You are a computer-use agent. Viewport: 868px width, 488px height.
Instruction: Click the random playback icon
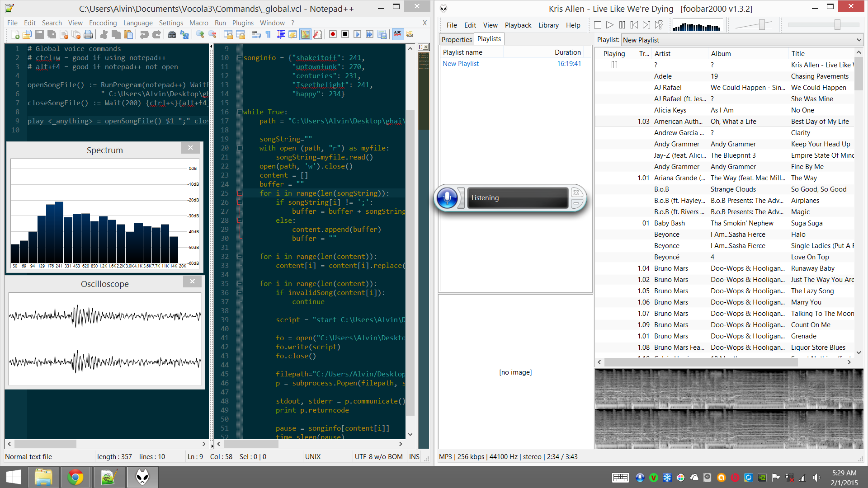tap(659, 25)
